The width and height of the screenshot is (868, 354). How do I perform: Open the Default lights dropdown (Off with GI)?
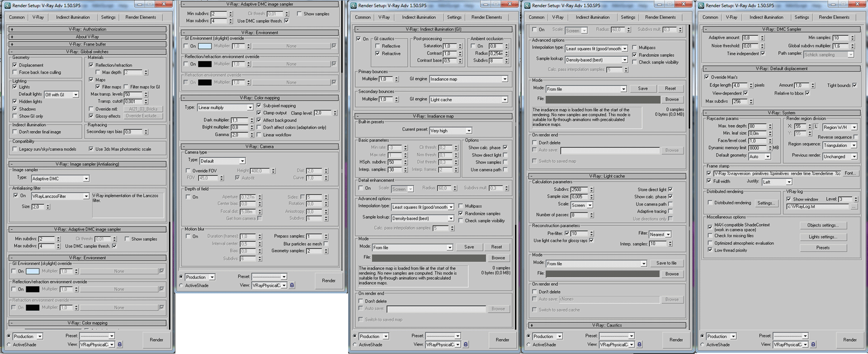click(x=61, y=94)
